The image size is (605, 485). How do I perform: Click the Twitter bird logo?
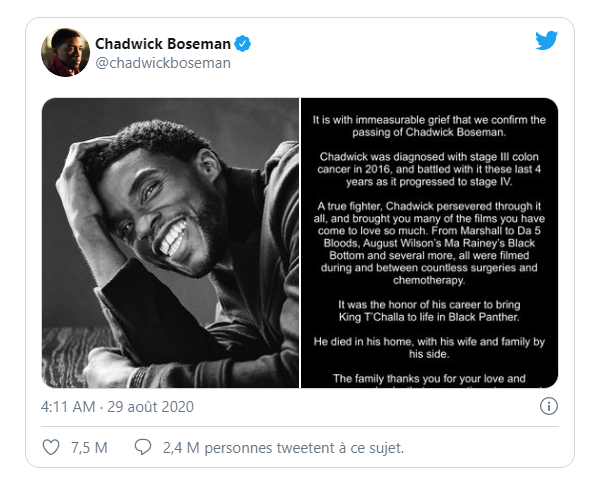pos(546,41)
